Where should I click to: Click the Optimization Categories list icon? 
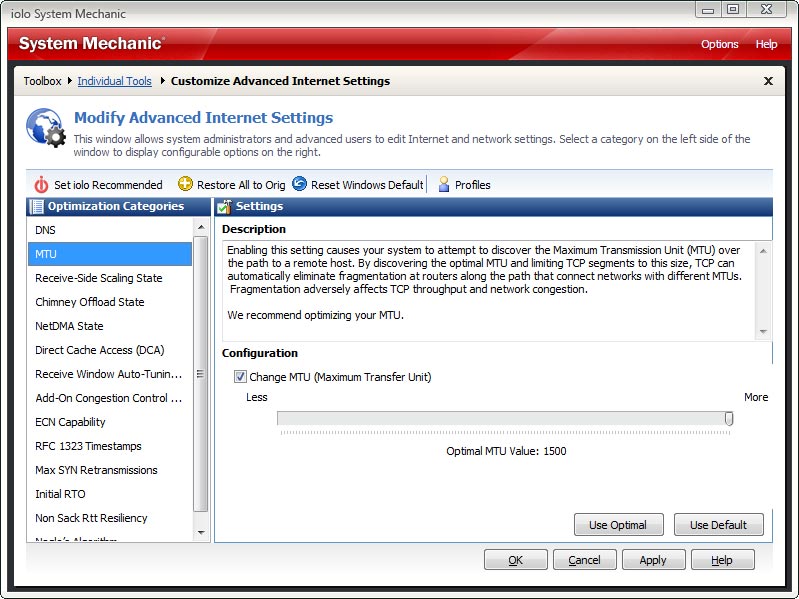[x=37, y=206]
